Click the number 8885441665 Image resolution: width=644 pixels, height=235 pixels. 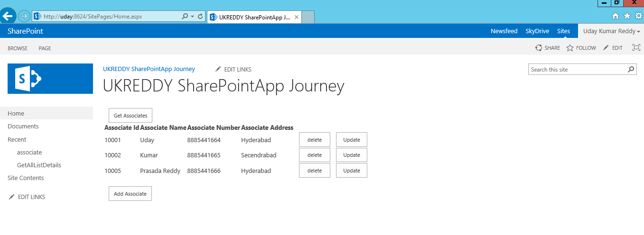(204, 155)
